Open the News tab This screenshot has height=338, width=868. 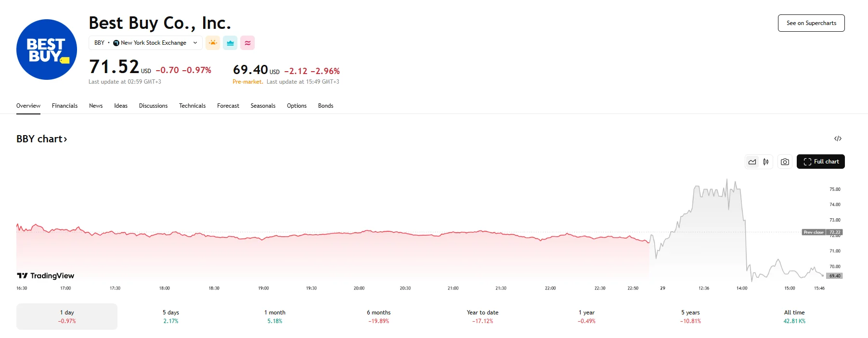96,106
